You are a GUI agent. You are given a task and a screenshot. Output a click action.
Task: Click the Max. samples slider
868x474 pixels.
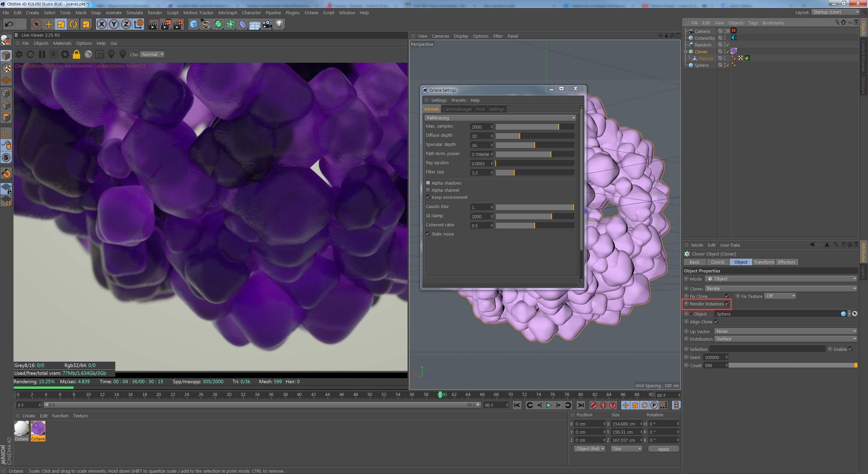tap(534, 127)
